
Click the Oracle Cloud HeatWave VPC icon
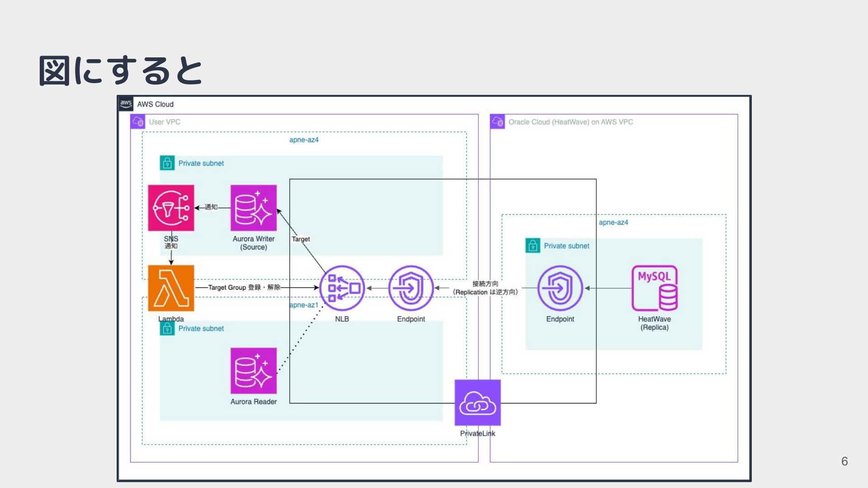coord(497,122)
